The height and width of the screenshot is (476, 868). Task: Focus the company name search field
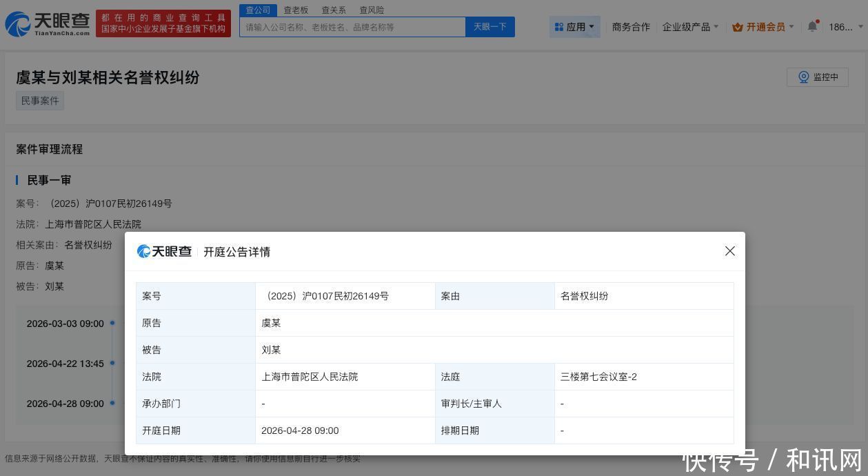click(x=352, y=27)
